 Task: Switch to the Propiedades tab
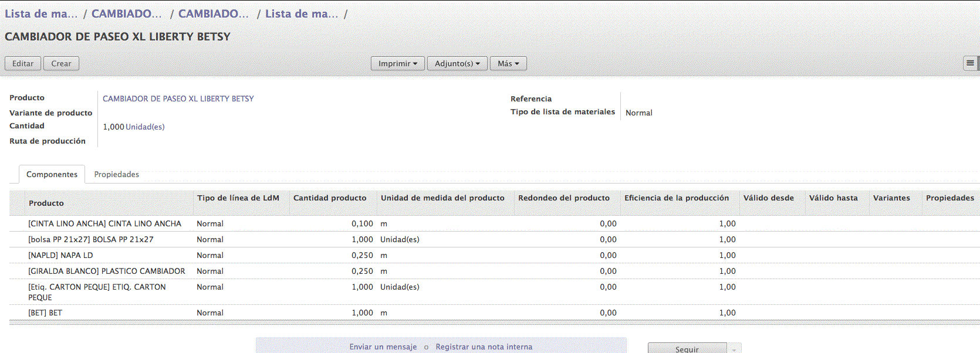pos(116,174)
